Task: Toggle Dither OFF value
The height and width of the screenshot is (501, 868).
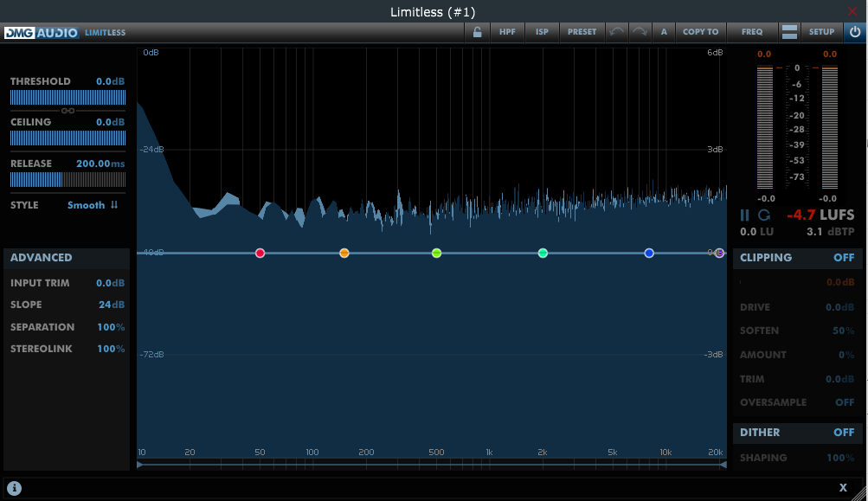Action: tap(844, 433)
